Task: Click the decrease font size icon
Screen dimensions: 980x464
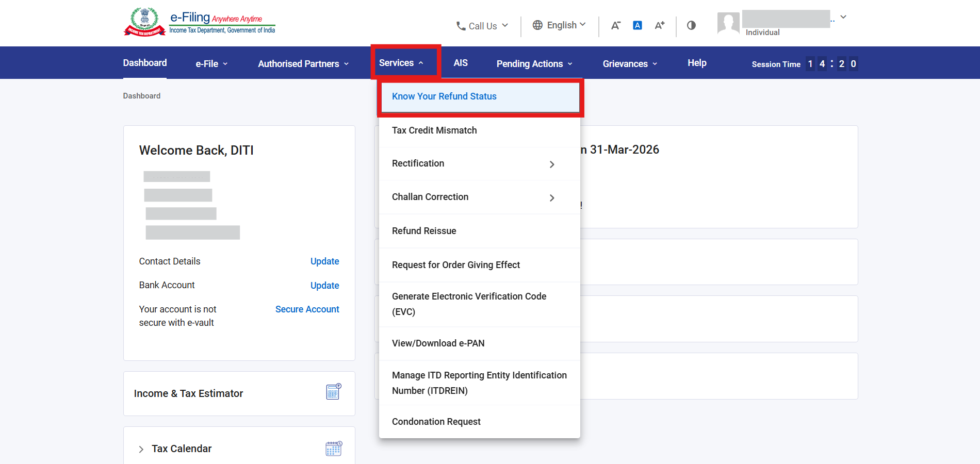Action: click(615, 25)
